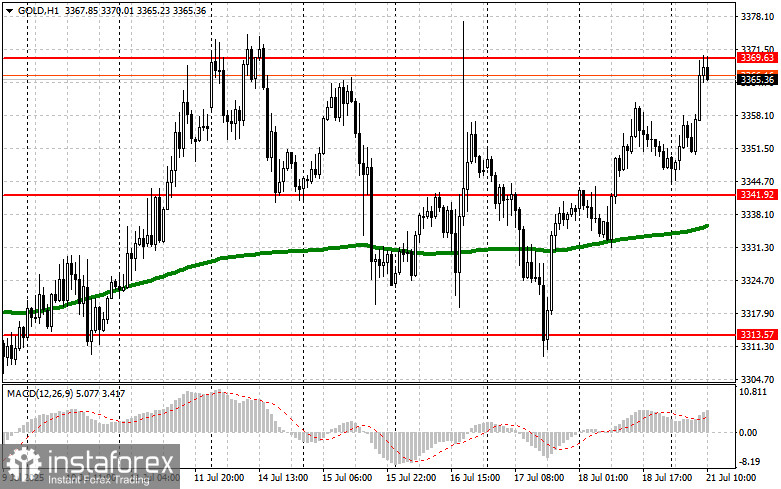Select the MACD(12,26,9) indicator label
This screenshot has height=489, width=781.
pos(40,393)
